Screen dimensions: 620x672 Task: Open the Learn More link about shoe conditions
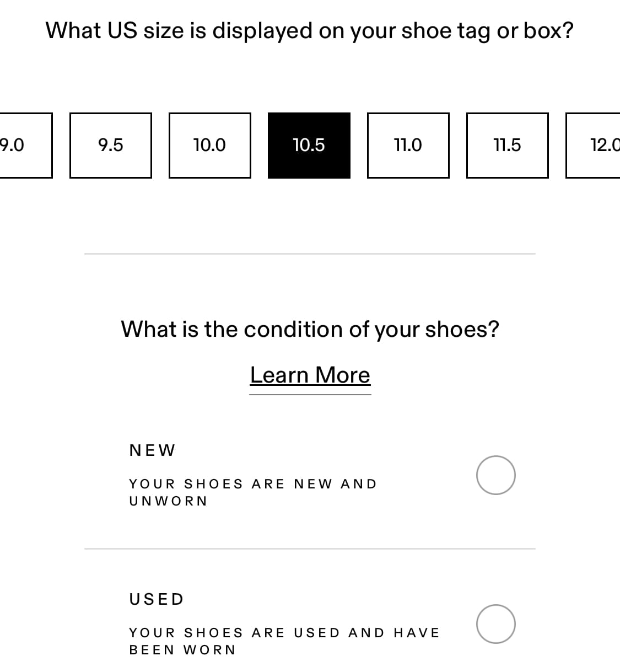point(310,375)
